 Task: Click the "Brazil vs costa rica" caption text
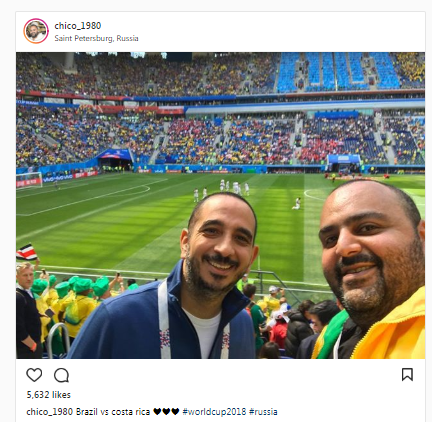click(x=113, y=412)
